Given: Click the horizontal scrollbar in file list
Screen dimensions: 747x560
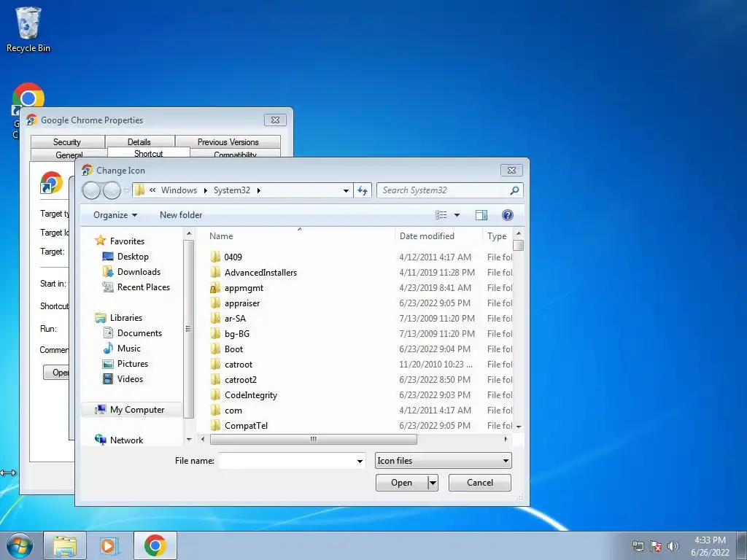Looking at the screenshot, I should pyautogui.click(x=314, y=440).
